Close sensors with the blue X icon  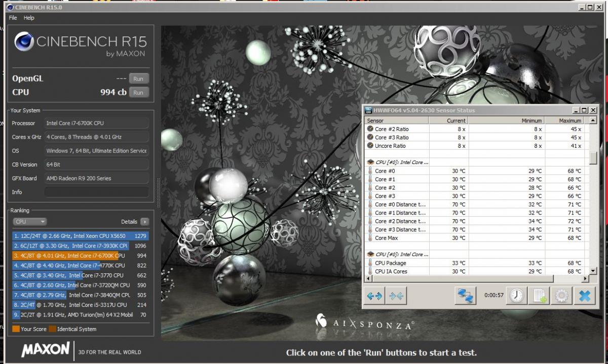[585, 296]
